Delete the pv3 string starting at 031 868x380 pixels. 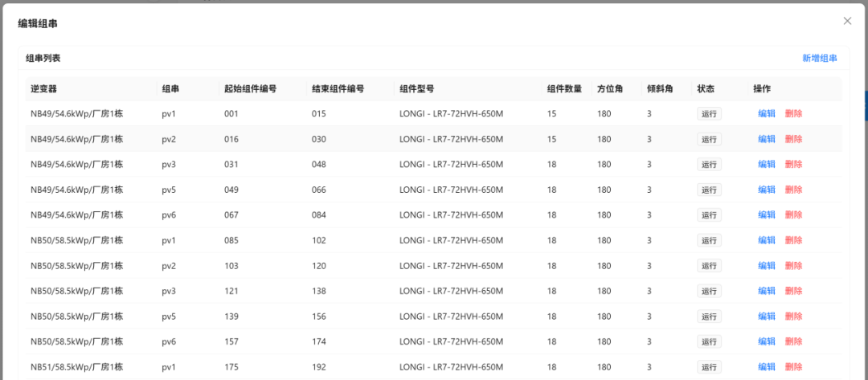(793, 165)
